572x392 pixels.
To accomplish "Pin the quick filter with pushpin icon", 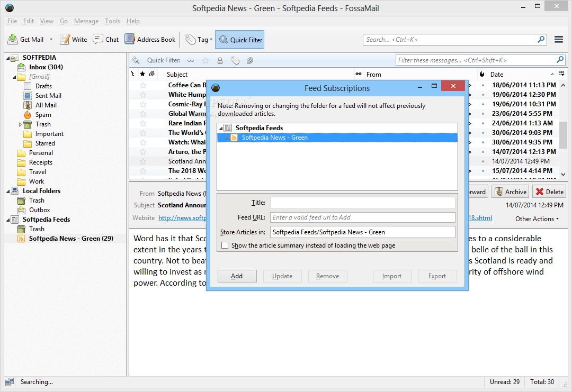I will [x=136, y=60].
